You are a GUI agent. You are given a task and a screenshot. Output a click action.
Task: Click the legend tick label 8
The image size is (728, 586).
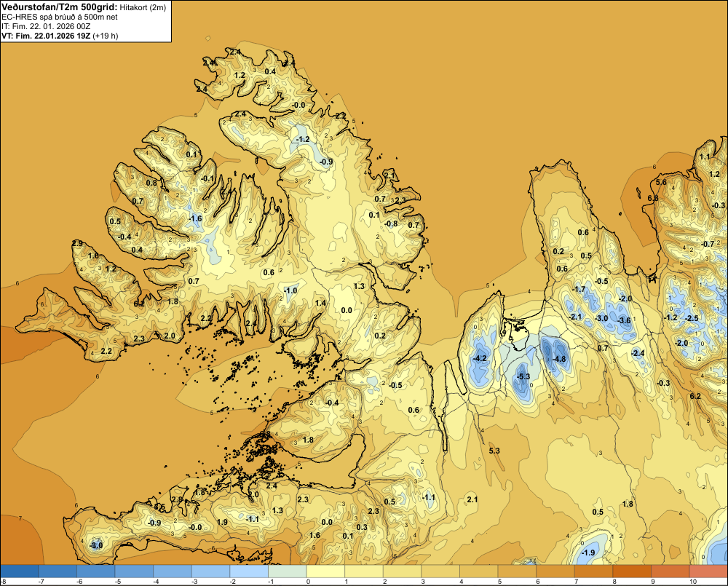(x=613, y=582)
